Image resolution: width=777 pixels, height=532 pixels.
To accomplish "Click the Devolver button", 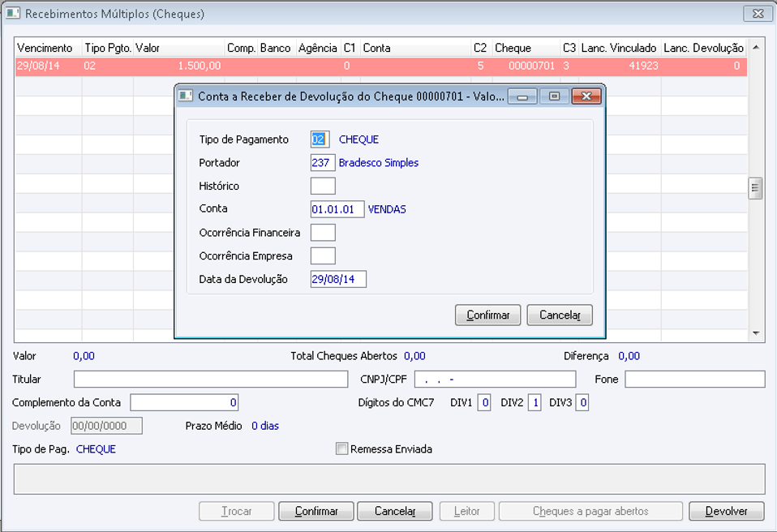I will click(x=727, y=511).
